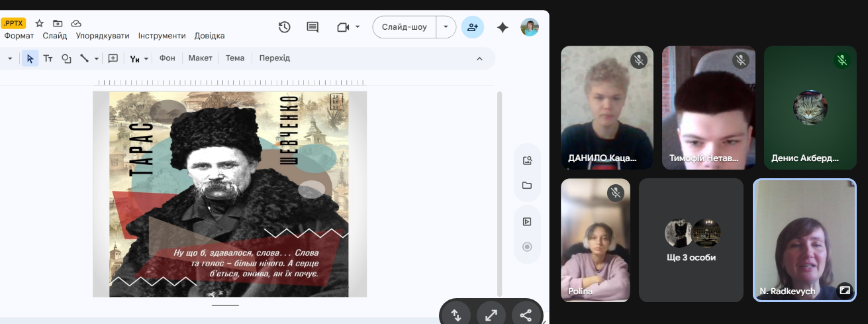The height and width of the screenshot is (324, 868).
Task: Open the Упорядкувати menu
Action: [103, 36]
